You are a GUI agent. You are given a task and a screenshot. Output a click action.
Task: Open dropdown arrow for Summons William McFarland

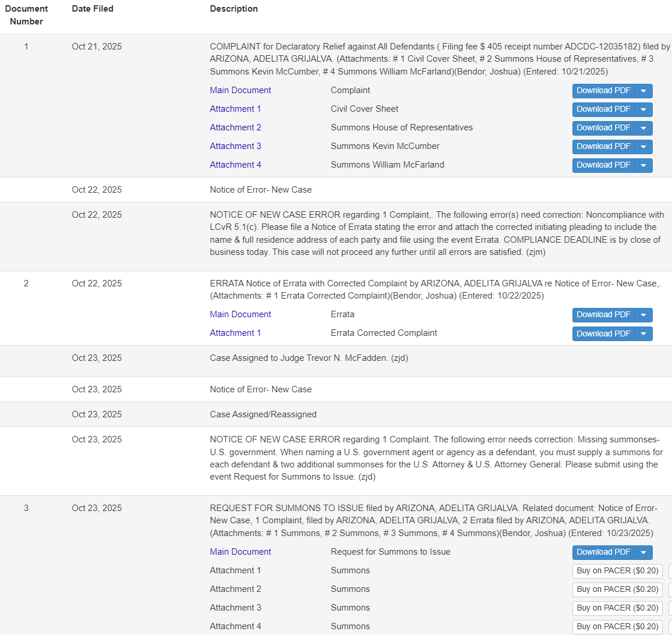[643, 165]
